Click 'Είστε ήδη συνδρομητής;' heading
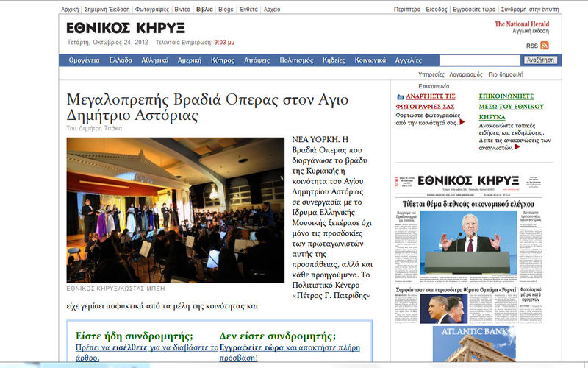 pos(135,336)
